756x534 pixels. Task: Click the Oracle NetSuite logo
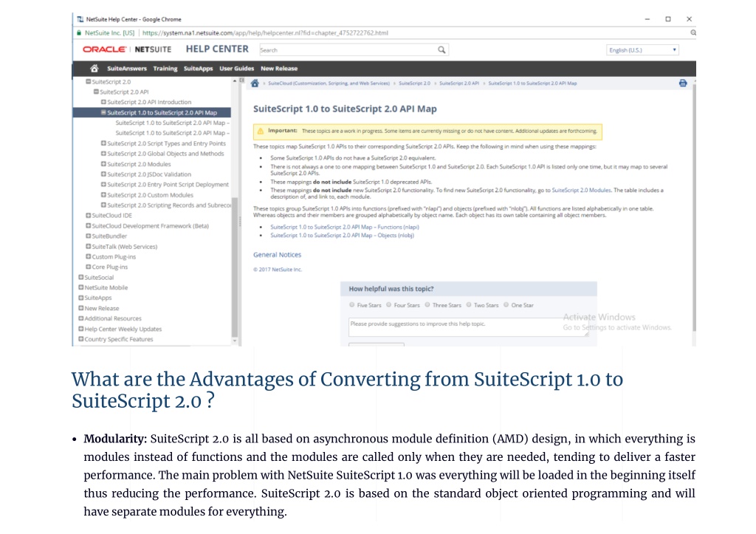127,49
